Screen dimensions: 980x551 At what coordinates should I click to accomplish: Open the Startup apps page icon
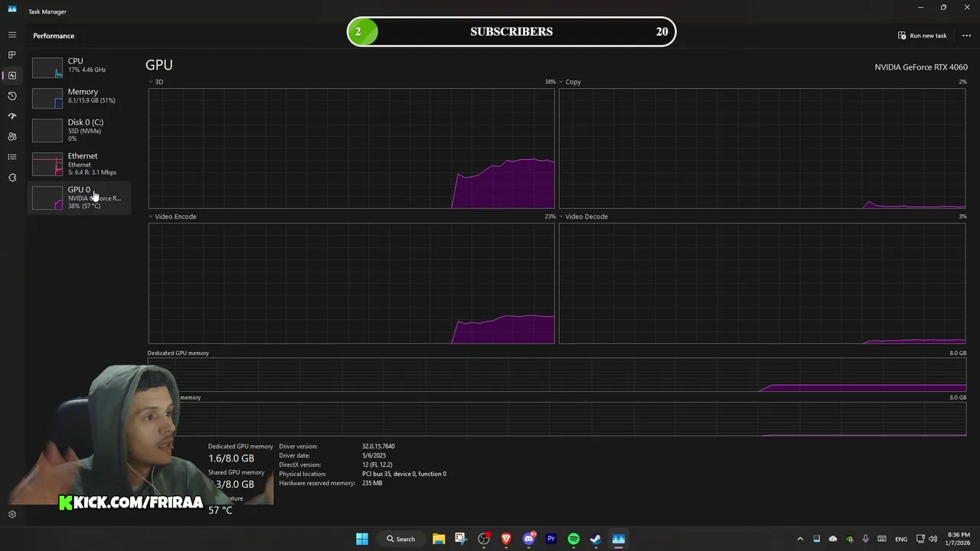pos(12,116)
